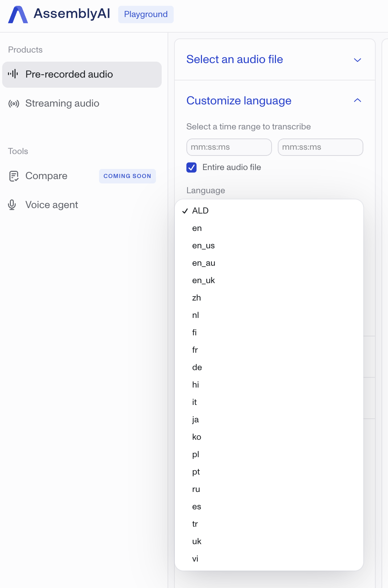Screen dimensions: 388x588
Task: Pick the de language option
Action: [x=197, y=367]
